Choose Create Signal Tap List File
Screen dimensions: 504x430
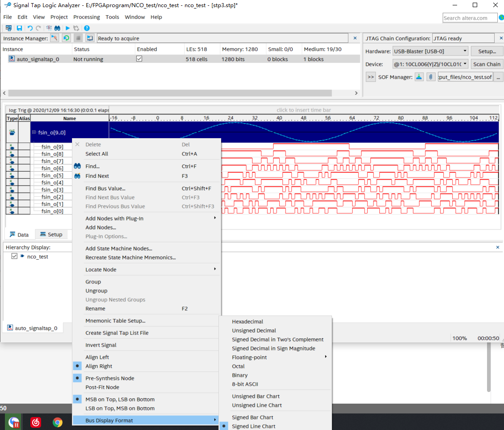click(117, 333)
